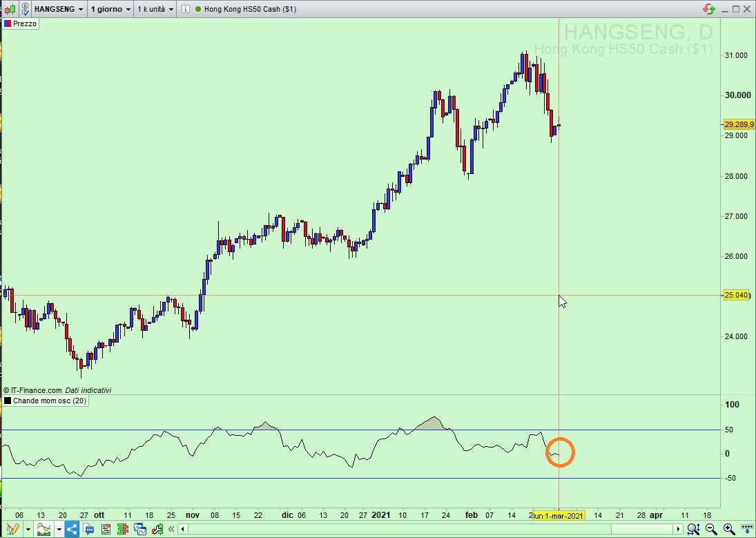Screen dimensions: 756x538
Task: Maximize the chart window
Action: [736, 9]
